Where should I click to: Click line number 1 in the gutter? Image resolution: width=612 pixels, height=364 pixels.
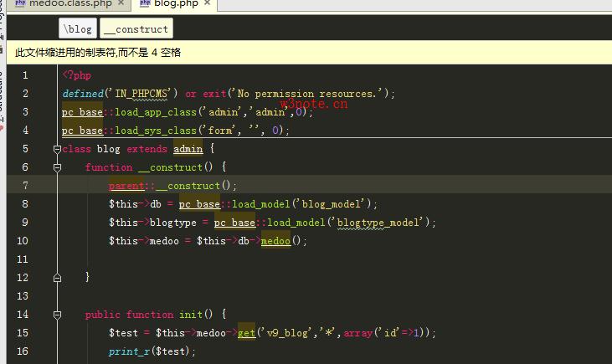25,75
